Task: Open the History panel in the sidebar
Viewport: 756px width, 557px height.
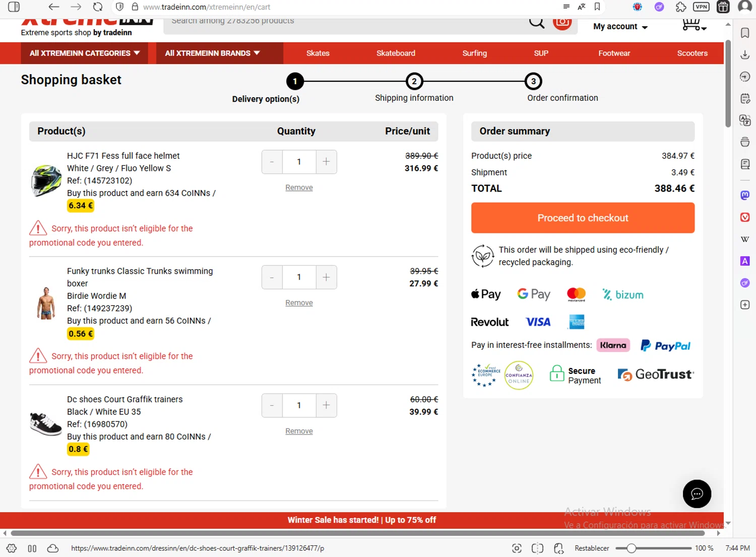Action: pos(745,77)
